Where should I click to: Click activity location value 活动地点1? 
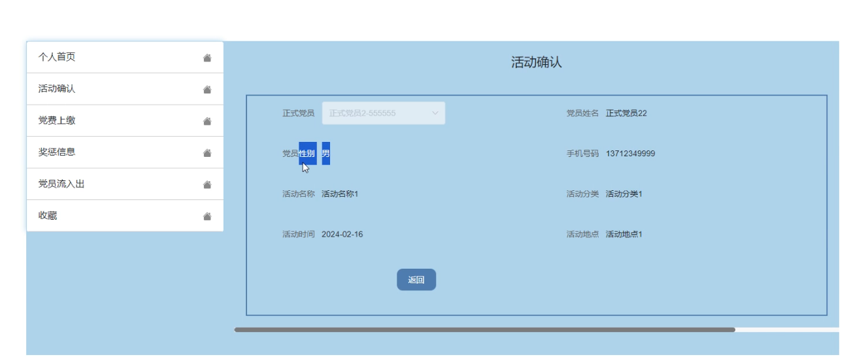pyautogui.click(x=624, y=235)
